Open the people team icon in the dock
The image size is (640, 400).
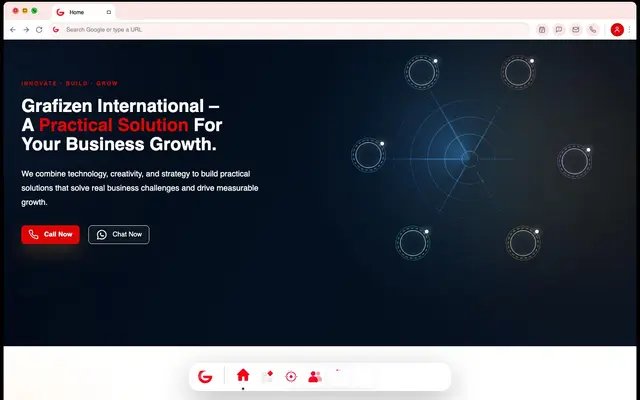pyautogui.click(x=315, y=376)
